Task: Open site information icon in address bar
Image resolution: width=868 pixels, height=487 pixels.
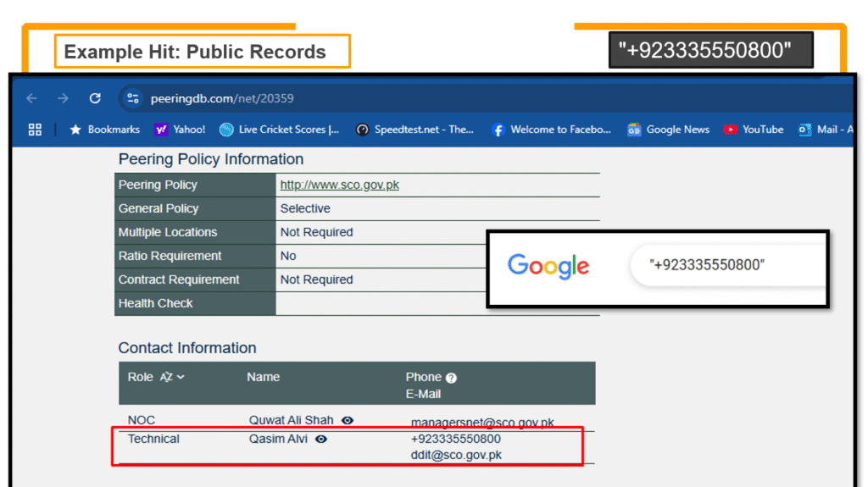Action: click(x=133, y=98)
